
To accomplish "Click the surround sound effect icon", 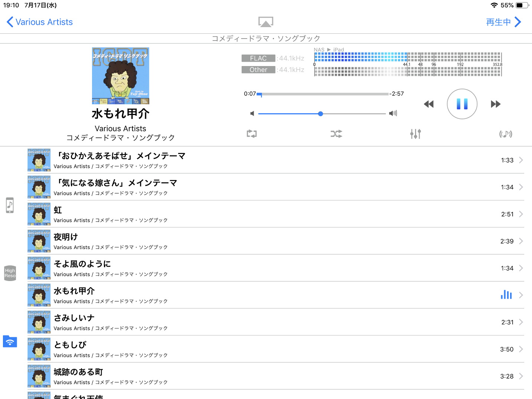I will pos(505,134).
